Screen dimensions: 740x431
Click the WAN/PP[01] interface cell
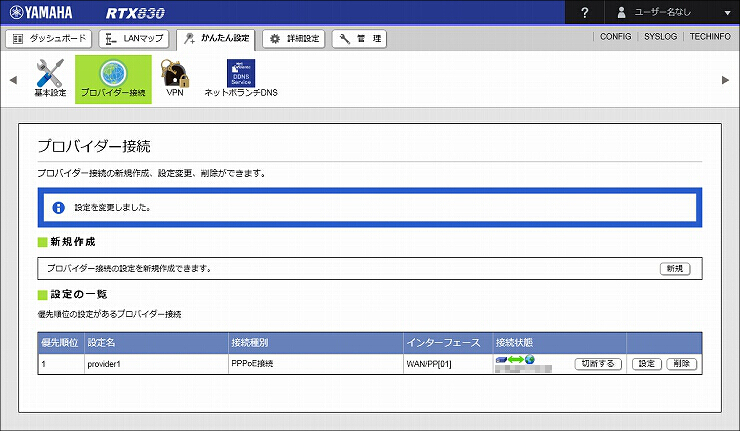[x=448, y=364]
